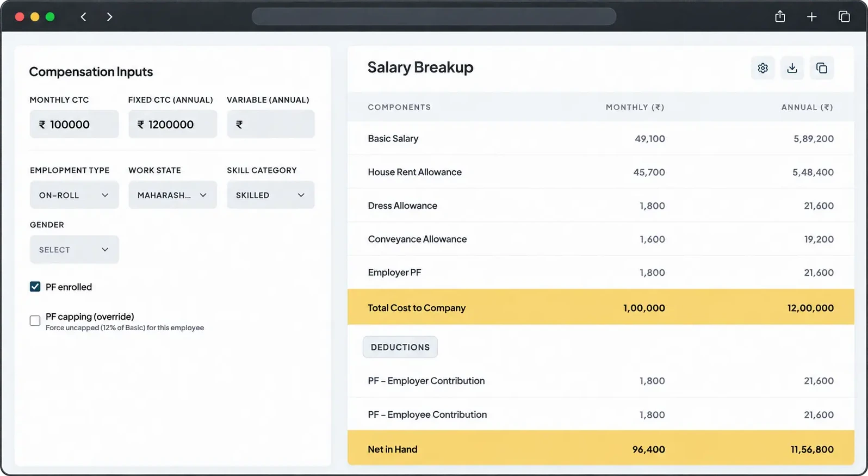Open the Employment Type dropdown
Viewport: 868px width, 476px height.
point(74,195)
